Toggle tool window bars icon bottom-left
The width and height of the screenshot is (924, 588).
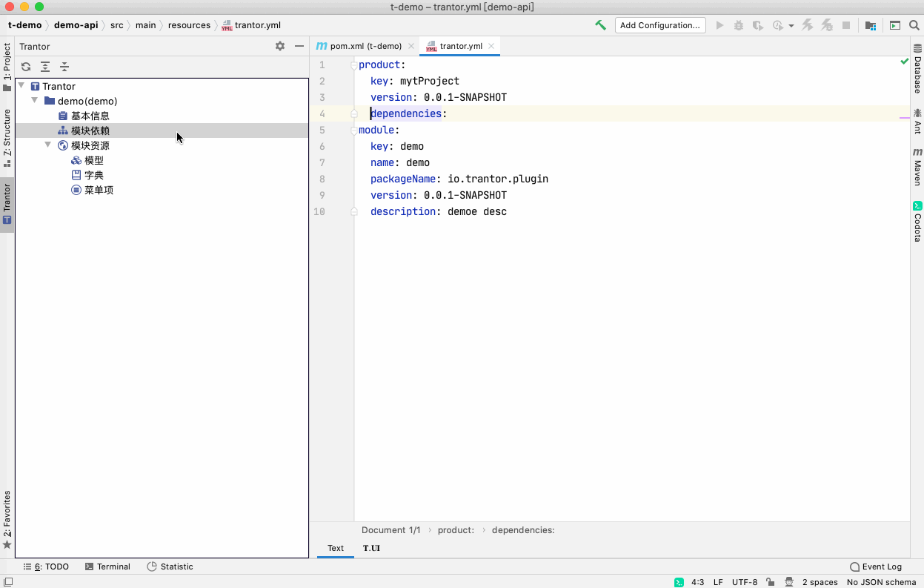pyautogui.click(x=8, y=582)
